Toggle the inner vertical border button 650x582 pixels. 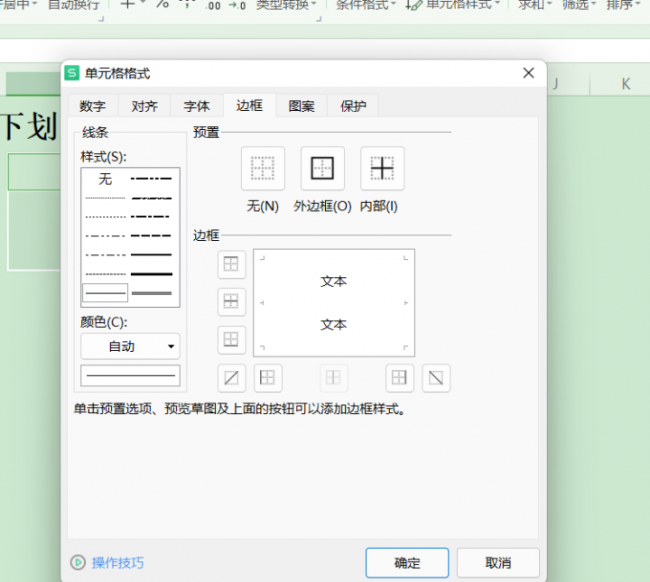click(x=334, y=378)
